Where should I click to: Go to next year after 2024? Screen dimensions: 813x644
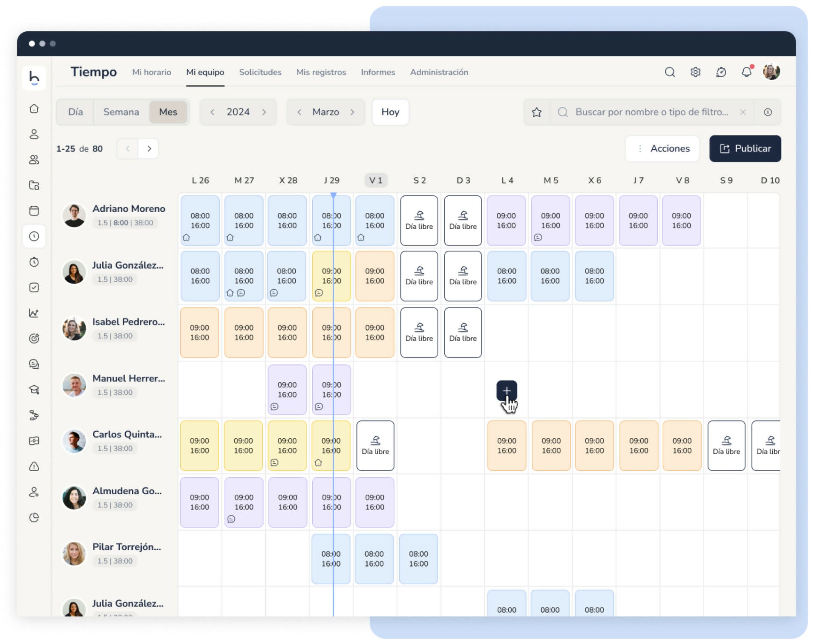point(264,112)
